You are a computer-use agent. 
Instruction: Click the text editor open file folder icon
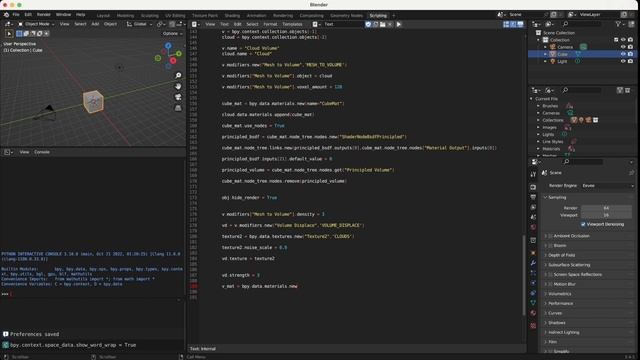coord(382,24)
